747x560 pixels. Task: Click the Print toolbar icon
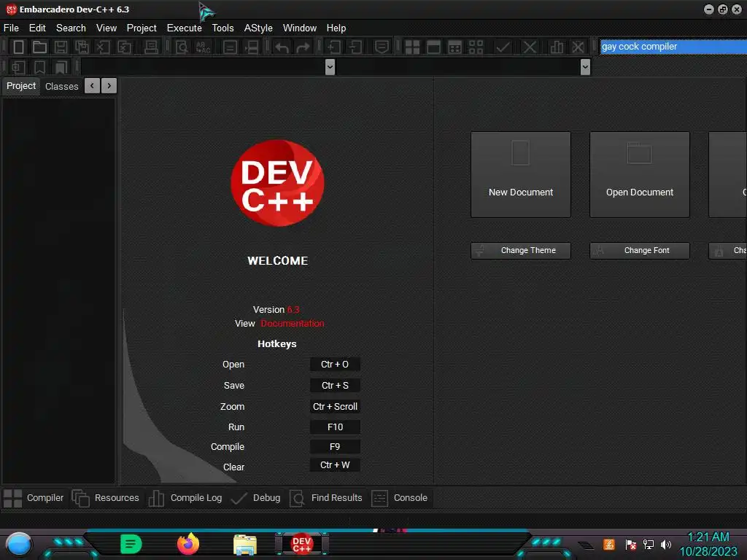point(151,47)
